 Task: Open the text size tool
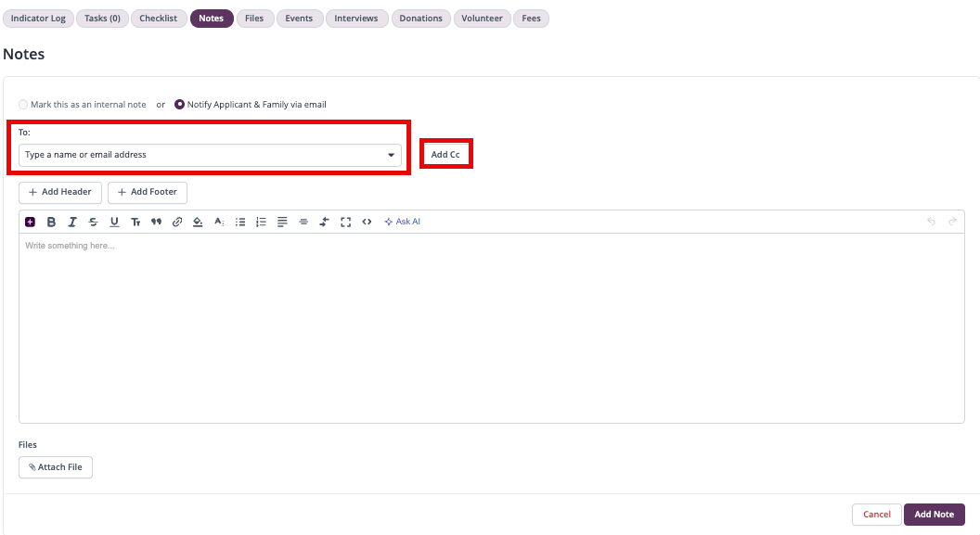point(135,222)
